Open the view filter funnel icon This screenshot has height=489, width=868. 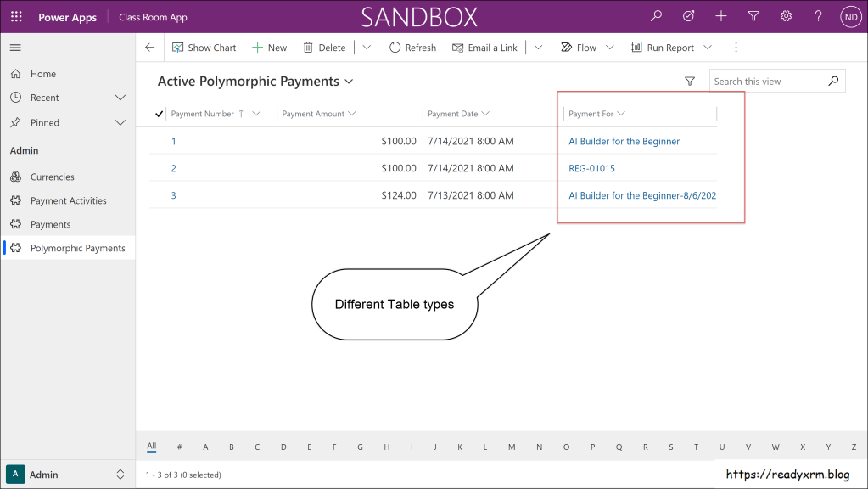(690, 81)
